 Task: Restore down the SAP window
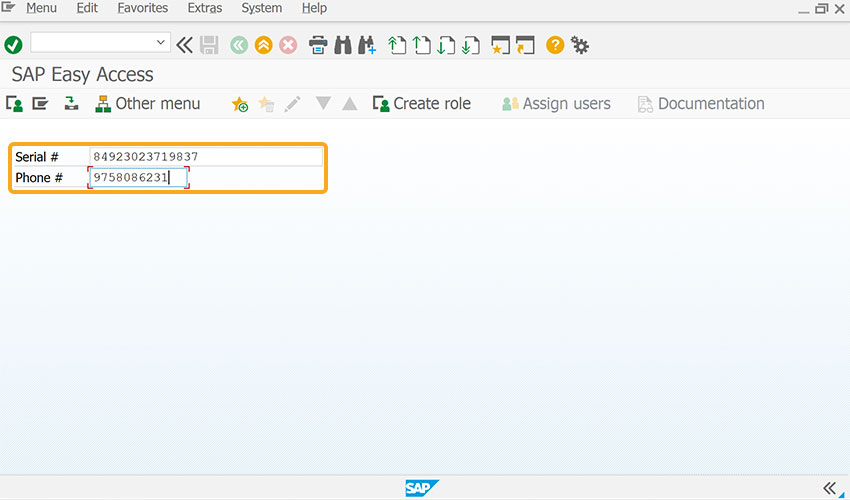coord(822,8)
